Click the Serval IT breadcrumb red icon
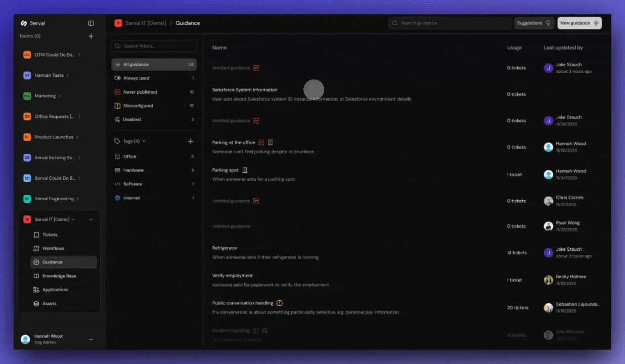Screen dimensions: 625x364 pos(118,23)
